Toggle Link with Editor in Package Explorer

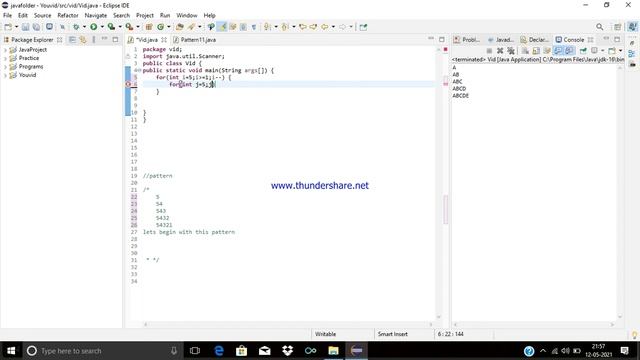pyautogui.click(x=83, y=40)
